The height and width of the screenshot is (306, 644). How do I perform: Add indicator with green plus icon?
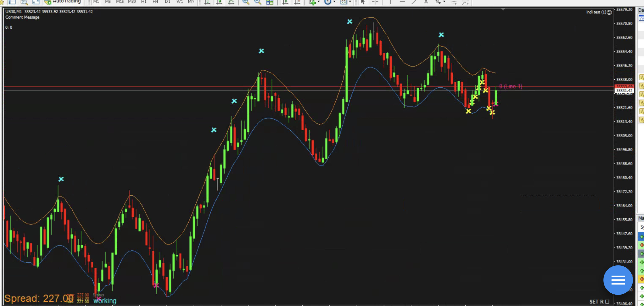click(x=312, y=2)
